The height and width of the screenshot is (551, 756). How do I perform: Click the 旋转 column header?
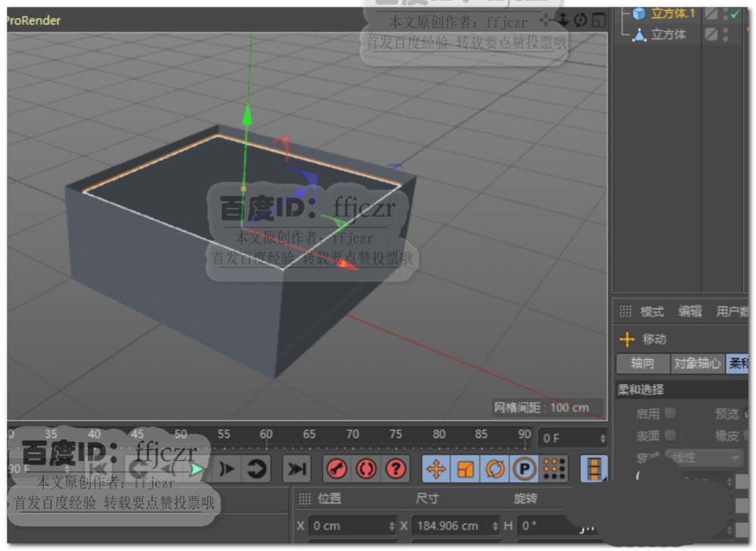525,498
